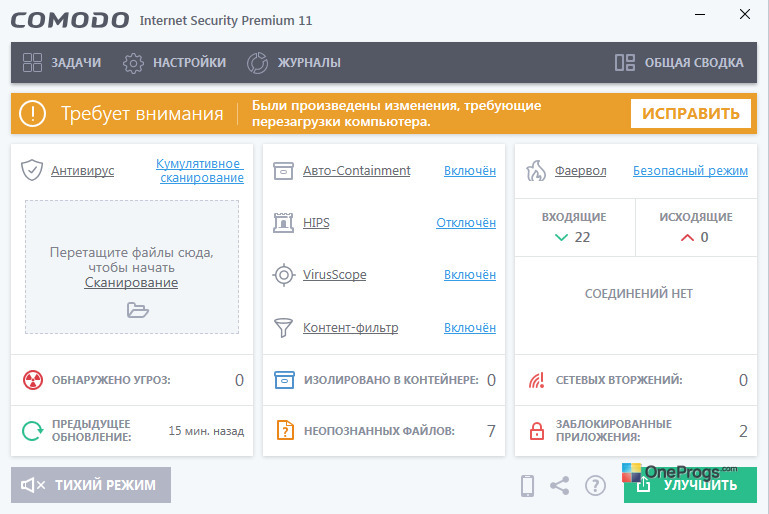Click the HIPS castle icon
This screenshot has height=514, width=769.
pyautogui.click(x=283, y=223)
